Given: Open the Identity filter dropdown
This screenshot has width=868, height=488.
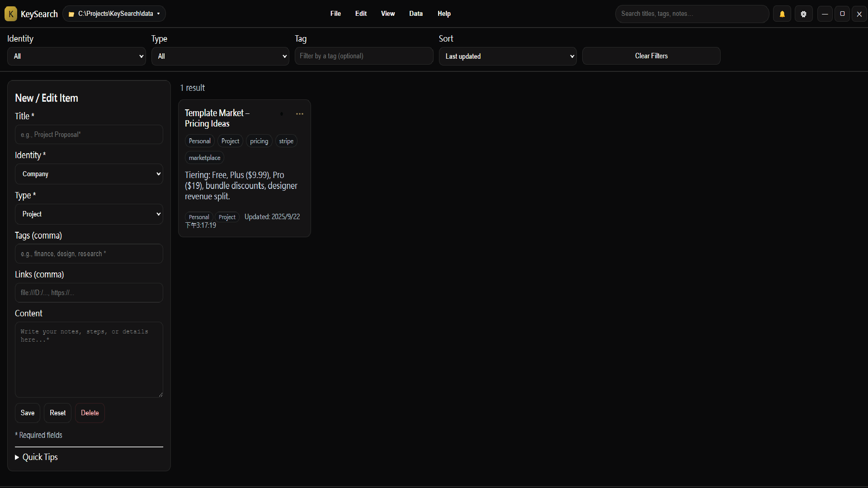Looking at the screenshot, I should pos(76,56).
